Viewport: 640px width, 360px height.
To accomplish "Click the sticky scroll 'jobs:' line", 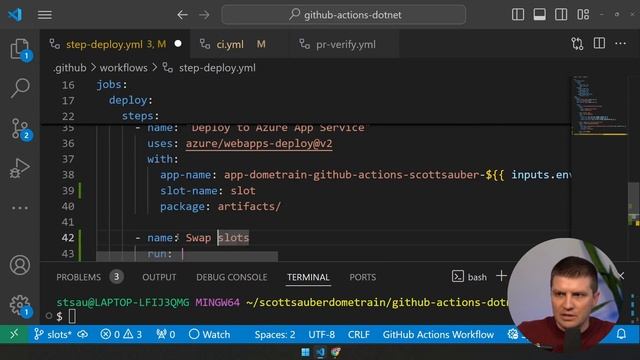I will click(x=112, y=84).
